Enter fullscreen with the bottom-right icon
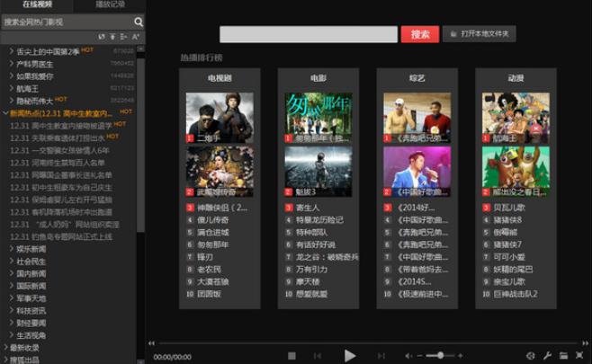 pyautogui.click(x=580, y=357)
